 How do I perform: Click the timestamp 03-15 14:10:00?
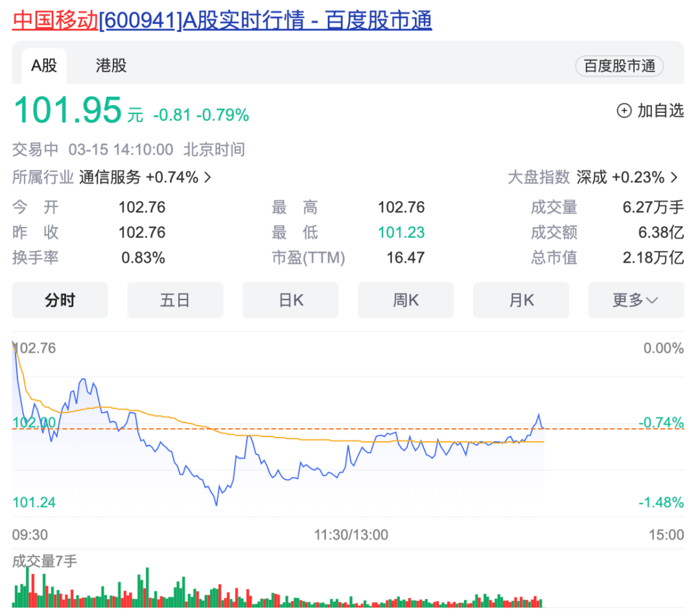(x=121, y=150)
